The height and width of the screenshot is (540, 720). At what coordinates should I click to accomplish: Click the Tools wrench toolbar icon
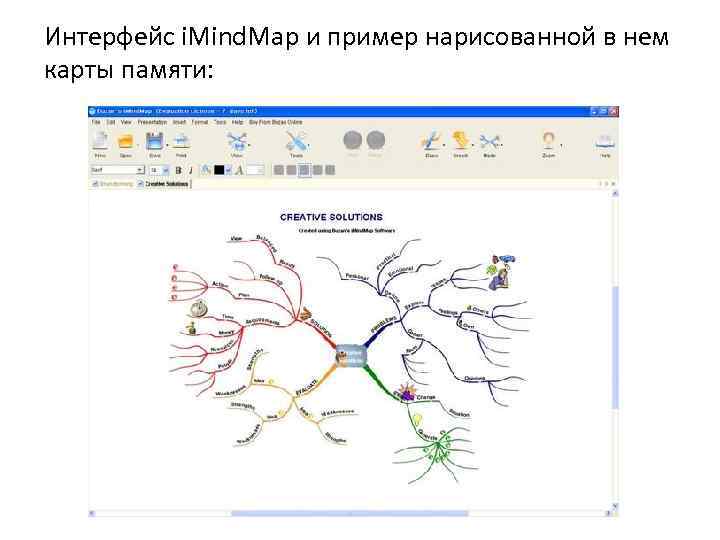coord(295,141)
